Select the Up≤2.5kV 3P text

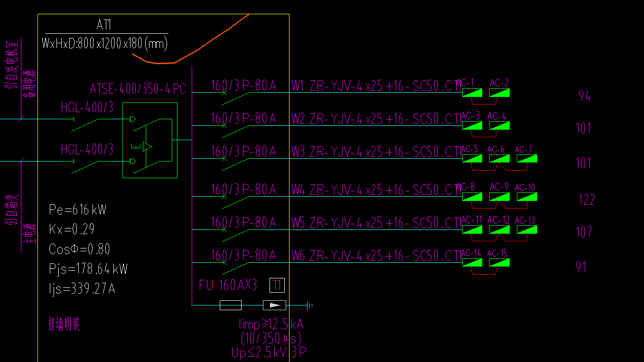click(270, 352)
